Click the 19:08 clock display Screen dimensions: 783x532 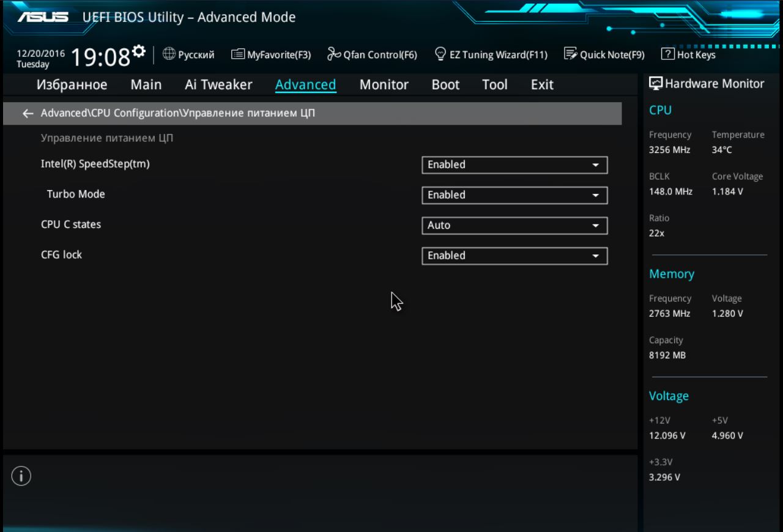tap(101, 57)
